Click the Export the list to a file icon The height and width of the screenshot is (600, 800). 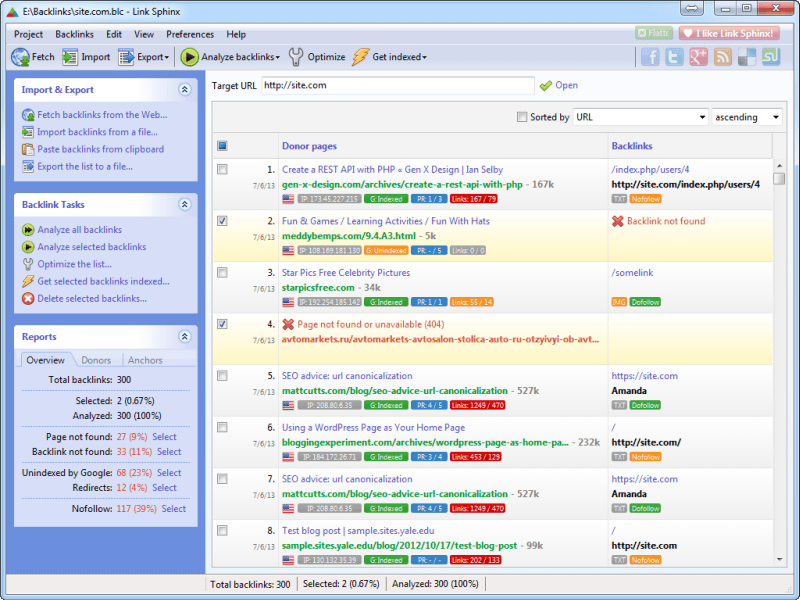tap(28, 167)
